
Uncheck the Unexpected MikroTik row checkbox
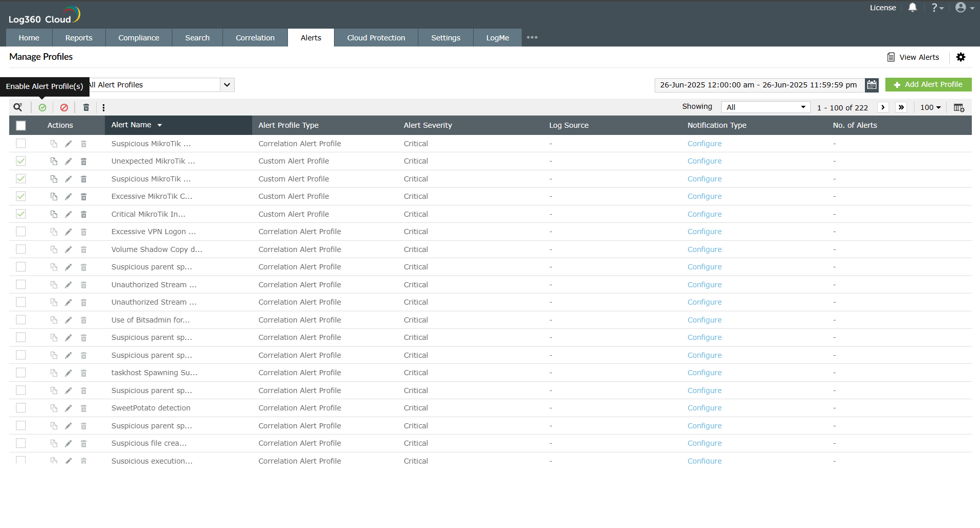[x=21, y=161]
